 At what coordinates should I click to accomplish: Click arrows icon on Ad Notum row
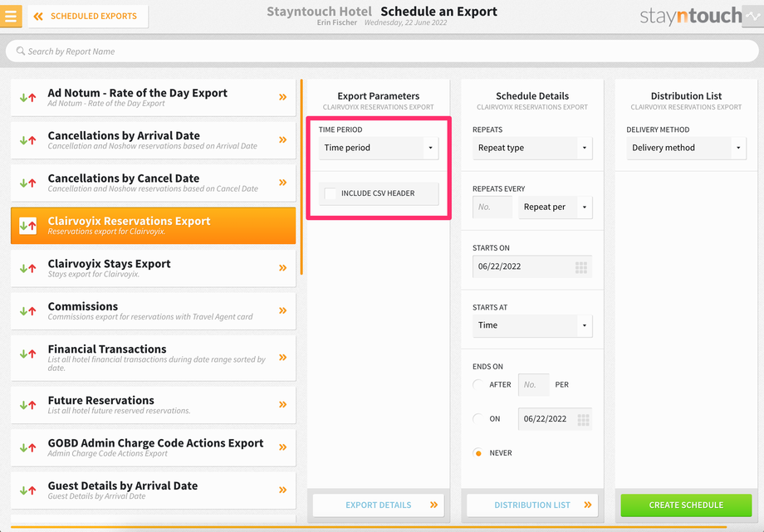[27, 97]
